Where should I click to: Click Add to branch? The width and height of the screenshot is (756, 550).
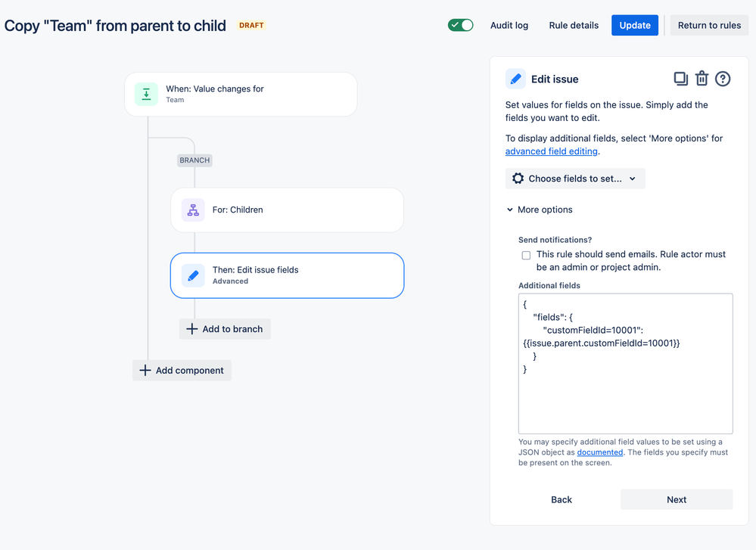click(x=225, y=329)
